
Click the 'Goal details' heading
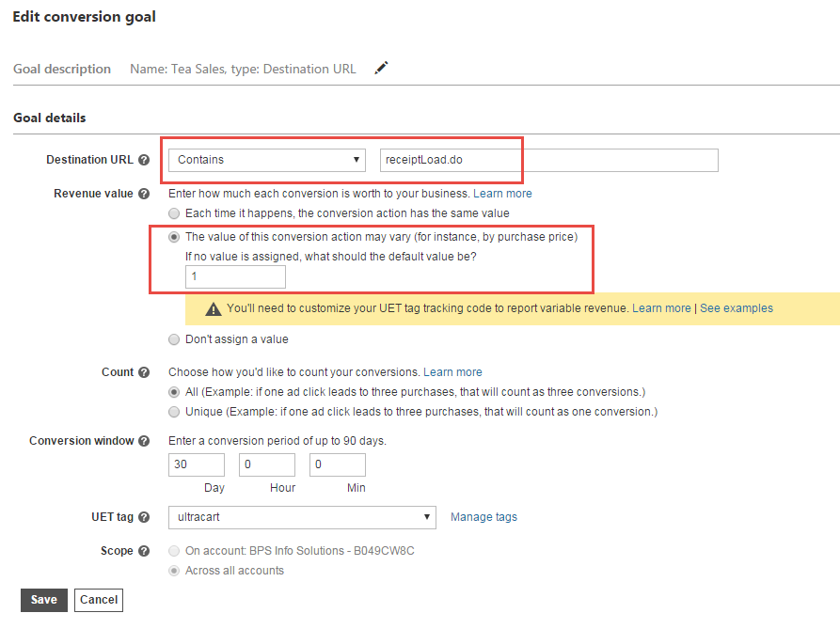point(49,118)
